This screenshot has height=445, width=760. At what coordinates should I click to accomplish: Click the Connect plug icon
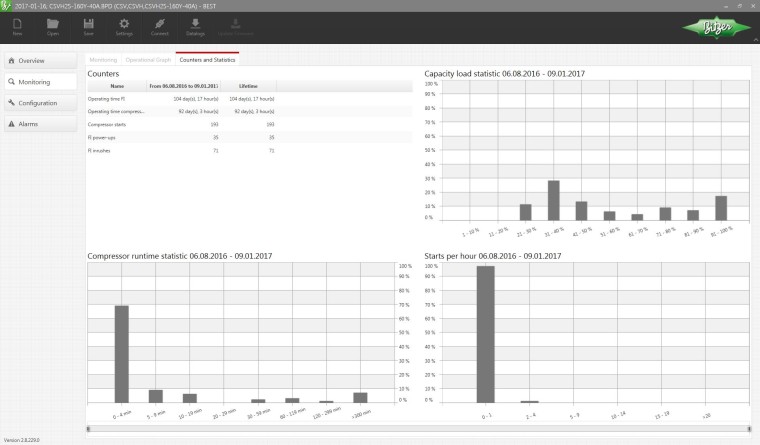coord(160,26)
